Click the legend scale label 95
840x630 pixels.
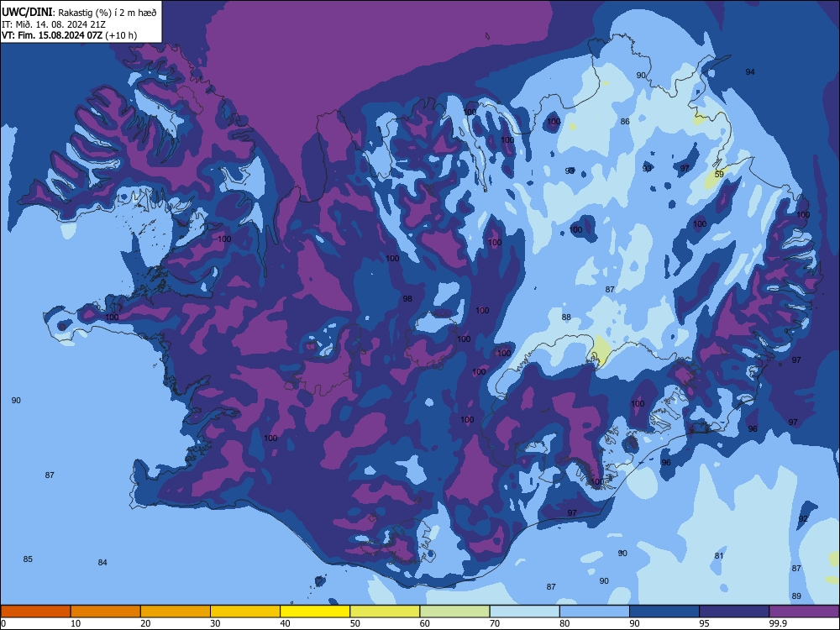coord(705,623)
